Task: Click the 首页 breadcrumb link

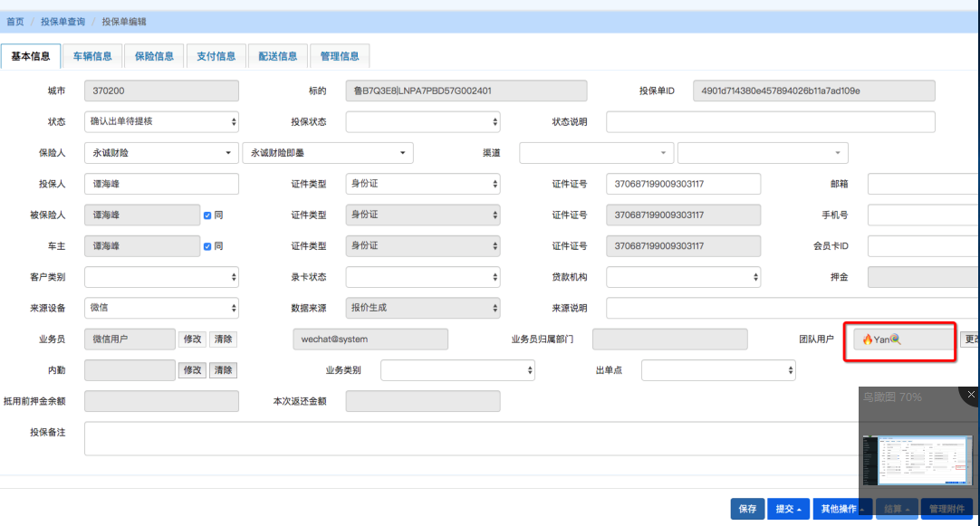Action: [15, 21]
